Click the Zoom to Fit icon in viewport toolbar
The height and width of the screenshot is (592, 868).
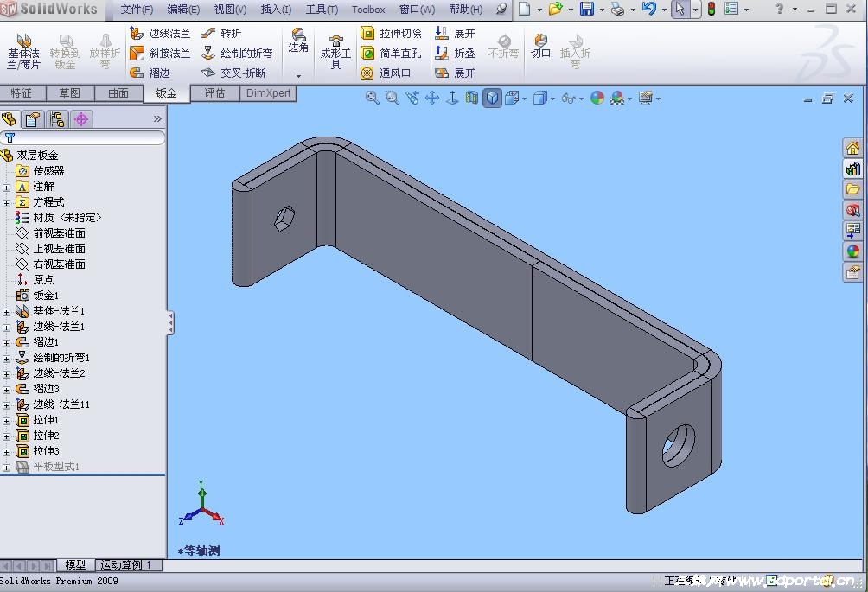click(x=372, y=98)
